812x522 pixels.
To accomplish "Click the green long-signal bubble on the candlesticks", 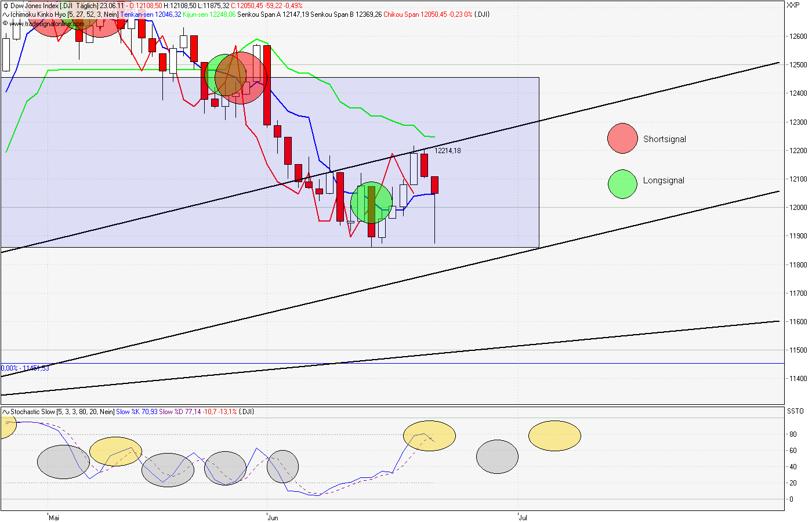I will pos(371,203).
